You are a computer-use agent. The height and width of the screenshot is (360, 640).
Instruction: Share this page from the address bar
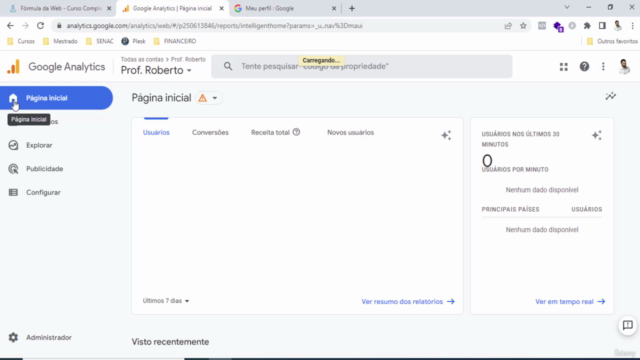[508, 26]
